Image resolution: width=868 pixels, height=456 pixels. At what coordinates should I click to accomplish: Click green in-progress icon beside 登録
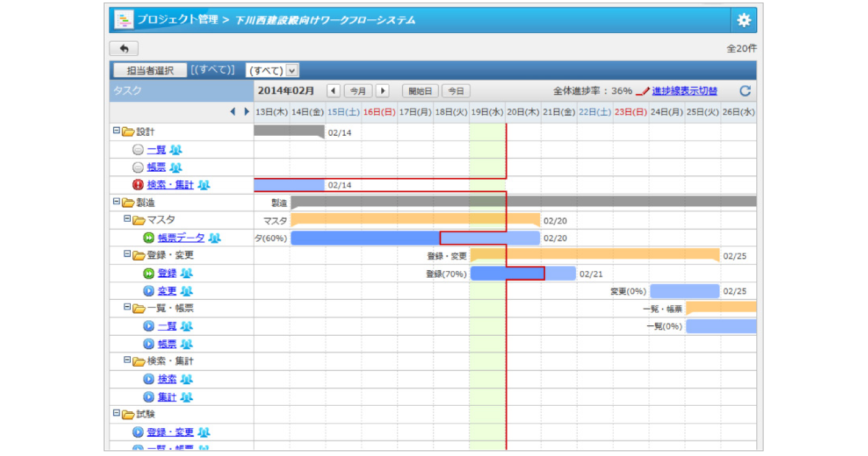click(x=149, y=273)
